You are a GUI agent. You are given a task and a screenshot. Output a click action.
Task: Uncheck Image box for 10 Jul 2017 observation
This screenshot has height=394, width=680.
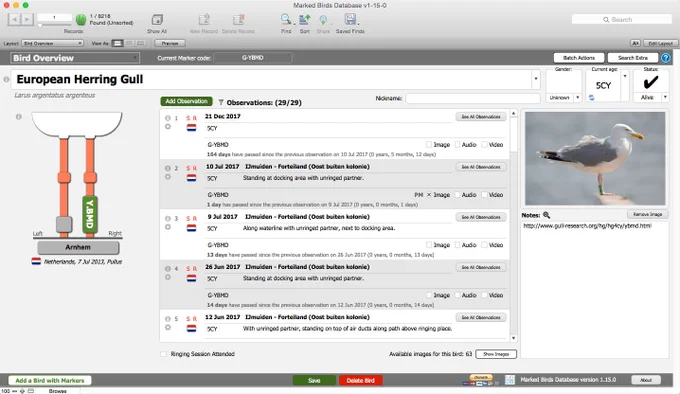point(429,195)
